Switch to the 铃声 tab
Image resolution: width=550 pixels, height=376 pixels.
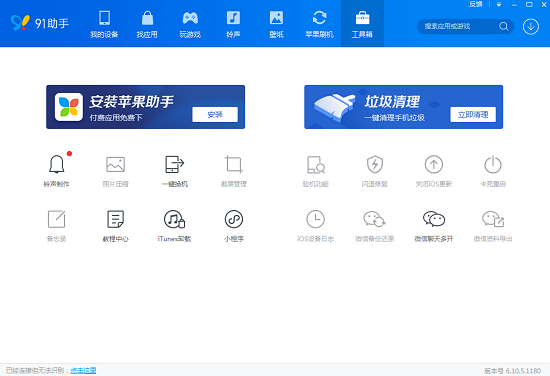(x=233, y=24)
